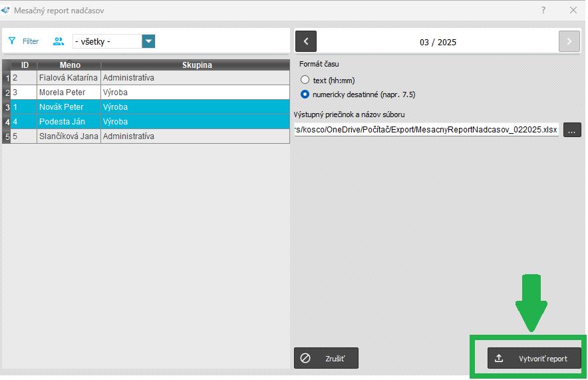Click the app logo in title bar

click(6, 11)
